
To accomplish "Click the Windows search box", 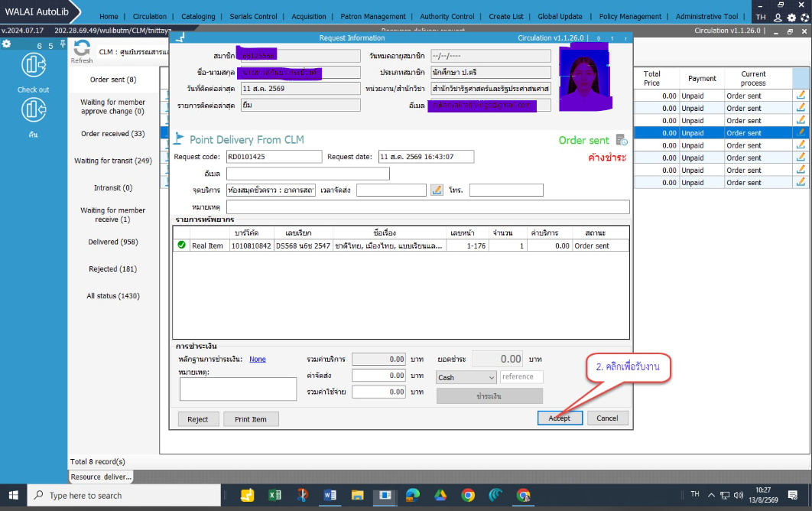I will pyautogui.click(x=125, y=495).
